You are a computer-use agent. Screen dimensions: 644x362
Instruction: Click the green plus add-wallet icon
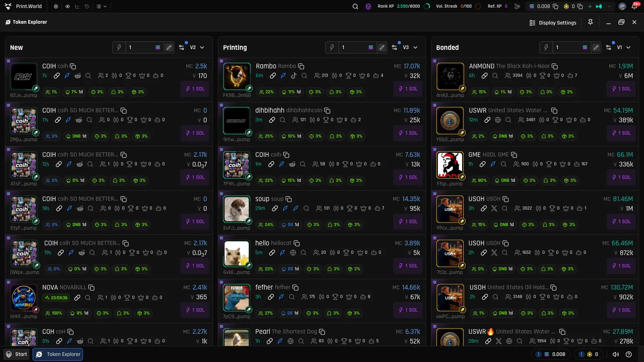[x=590, y=6]
